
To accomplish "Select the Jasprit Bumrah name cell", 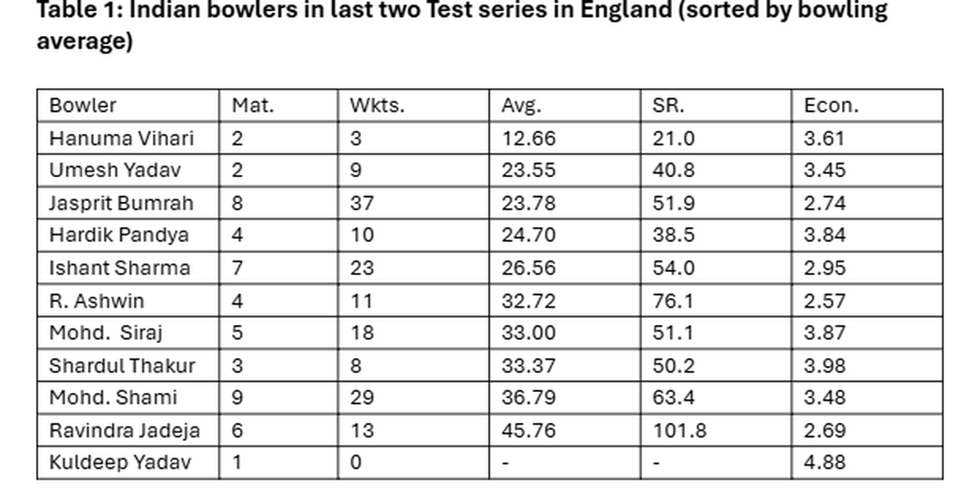I will (x=119, y=203).
